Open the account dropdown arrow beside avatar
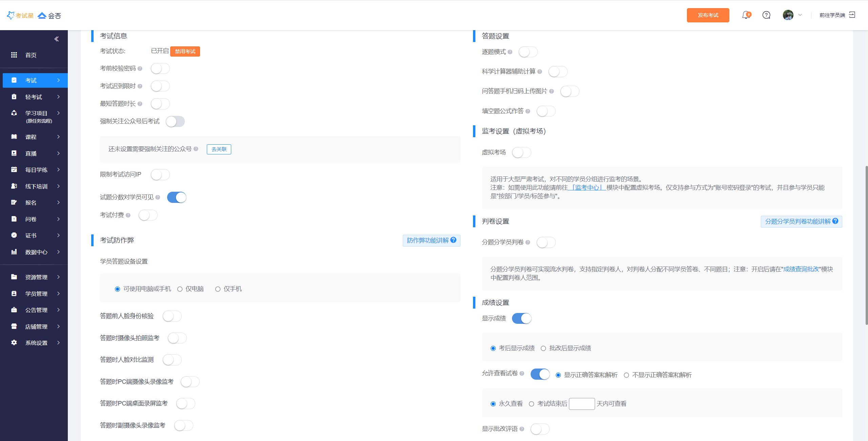 pyautogui.click(x=801, y=15)
